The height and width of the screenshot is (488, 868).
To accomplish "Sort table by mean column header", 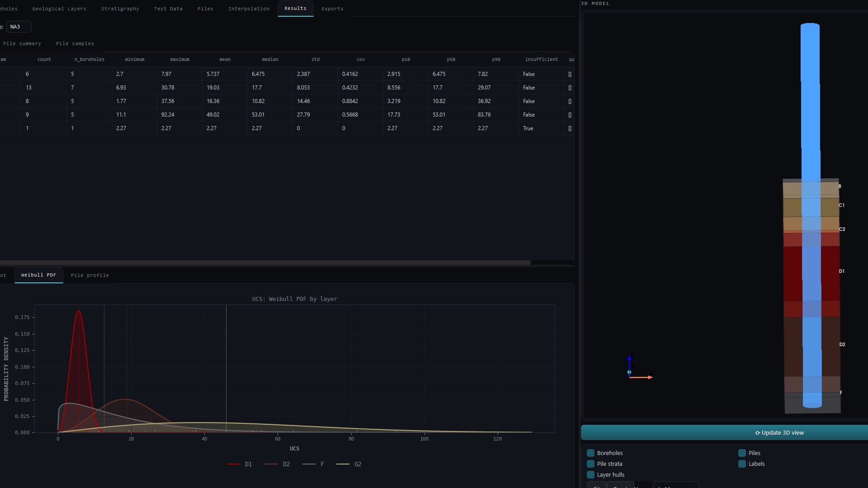I will [225, 60].
